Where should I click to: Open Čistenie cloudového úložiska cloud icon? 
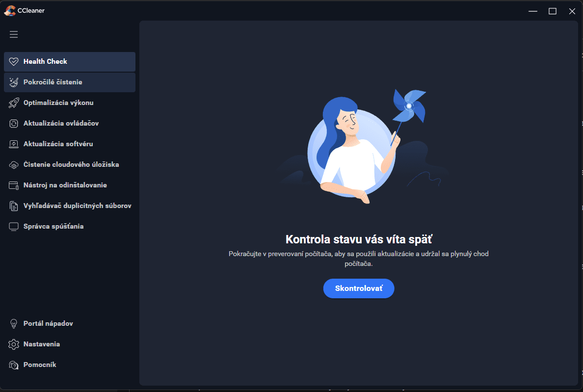pos(14,164)
